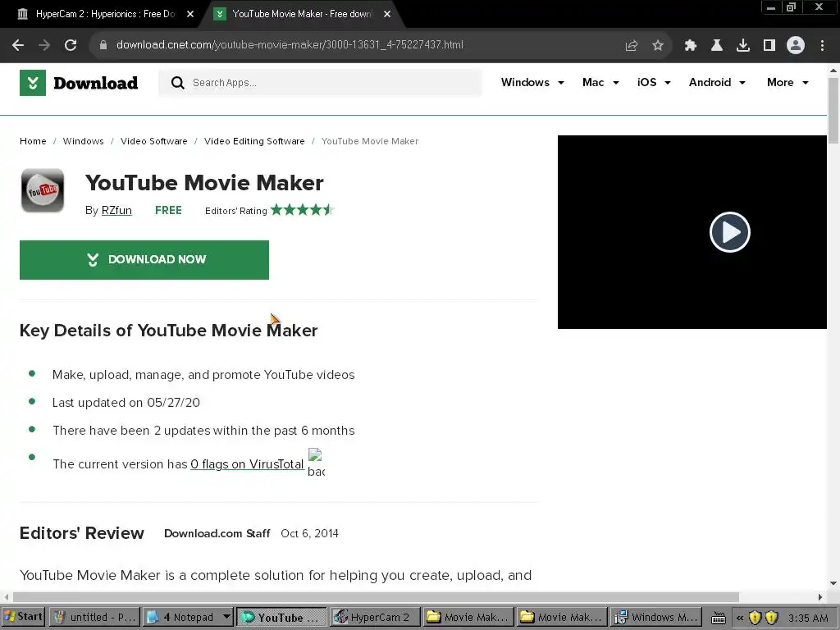This screenshot has width=840, height=630.
Task: Click "Last updated on 05/27/20" text
Action: click(126, 403)
